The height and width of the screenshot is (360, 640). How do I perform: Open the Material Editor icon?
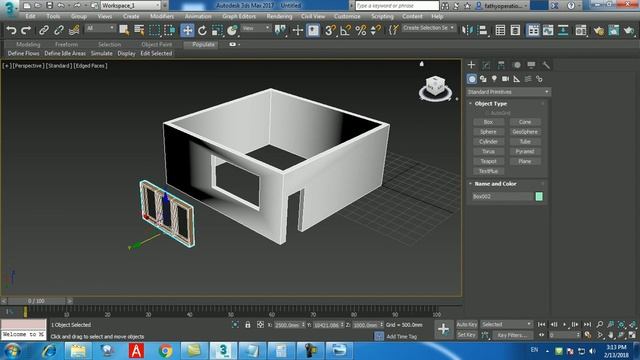point(581,30)
